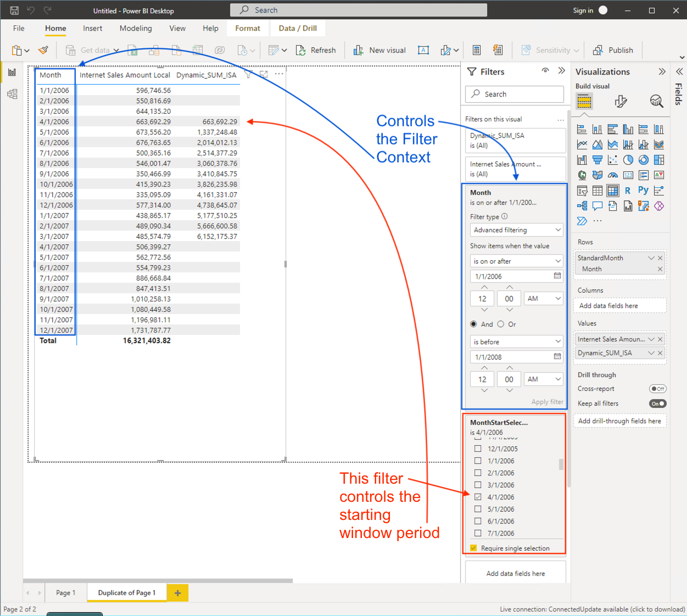Image resolution: width=687 pixels, height=616 pixels.
Task: Open the Format visual paintbrush pane
Action: click(621, 101)
